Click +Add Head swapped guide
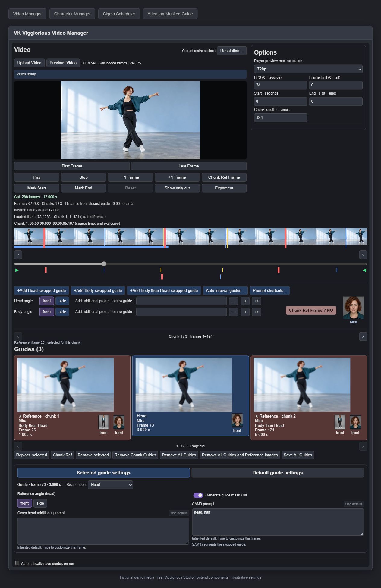The image size is (381, 588). pyautogui.click(x=42, y=291)
